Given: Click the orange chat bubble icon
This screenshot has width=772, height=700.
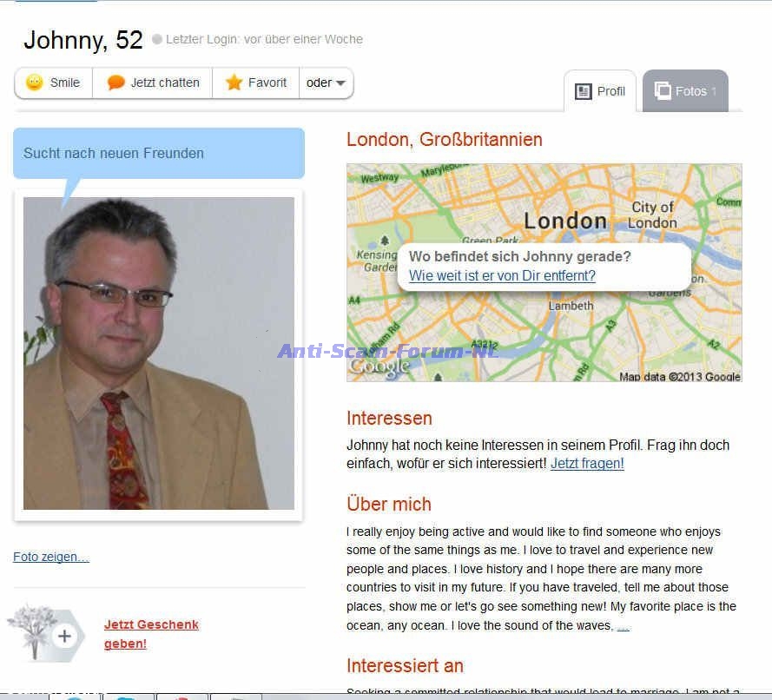Looking at the screenshot, I should point(115,83).
